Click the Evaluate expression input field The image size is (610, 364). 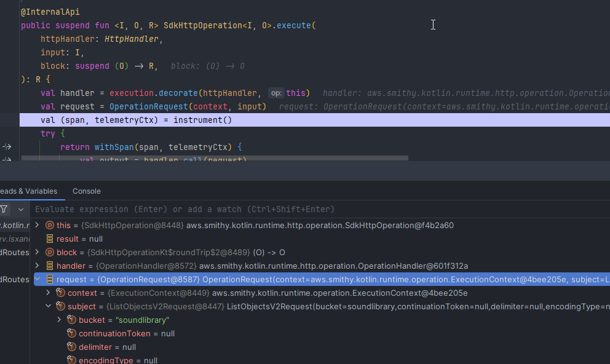tap(184, 209)
